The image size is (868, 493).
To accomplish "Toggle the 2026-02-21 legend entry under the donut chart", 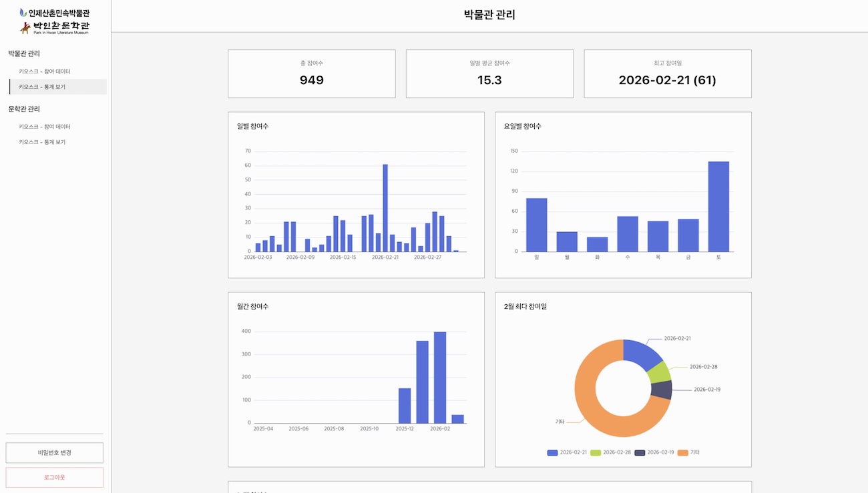I will (567, 452).
